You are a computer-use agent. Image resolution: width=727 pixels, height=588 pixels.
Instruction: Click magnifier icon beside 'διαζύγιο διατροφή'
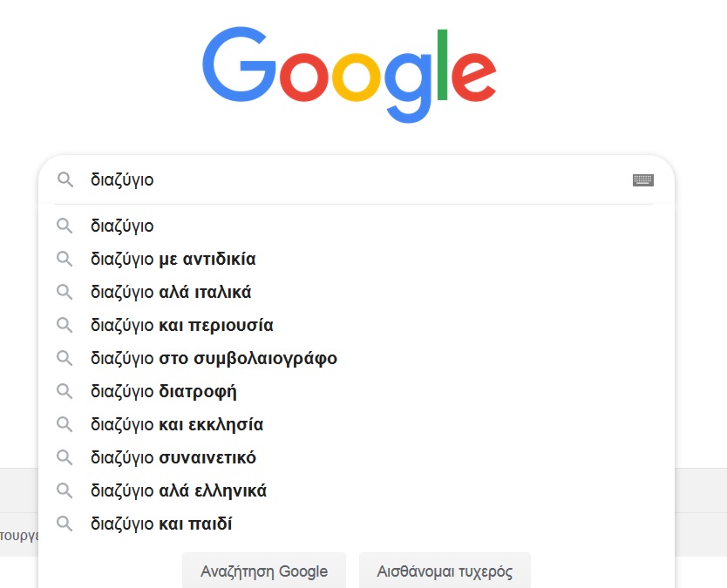[65, 391]
